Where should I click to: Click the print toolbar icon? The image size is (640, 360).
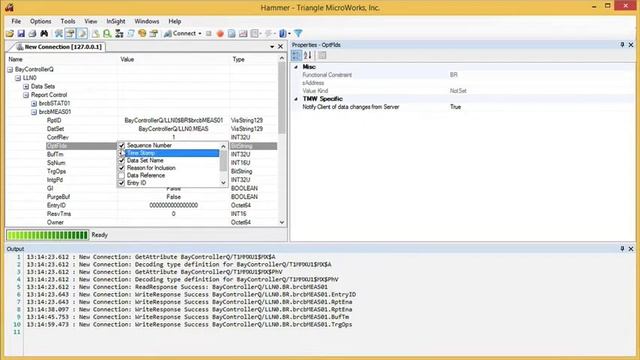(33, 33)
